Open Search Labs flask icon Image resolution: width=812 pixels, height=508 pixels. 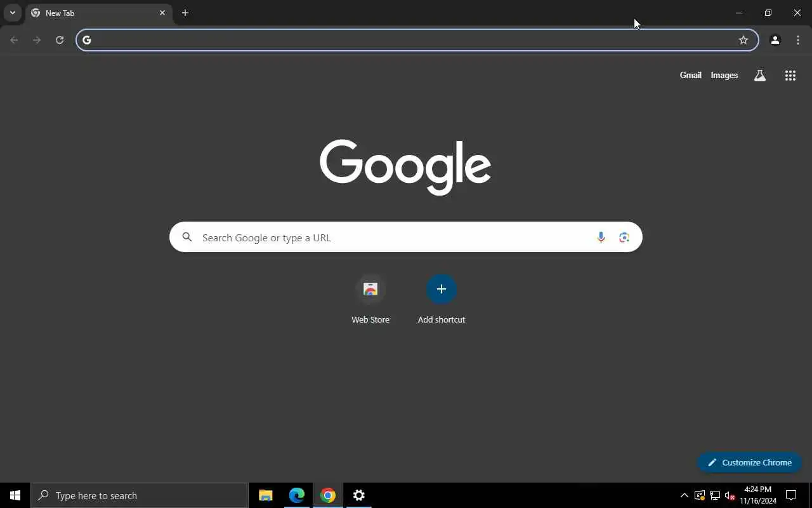(x=760, y=76)
